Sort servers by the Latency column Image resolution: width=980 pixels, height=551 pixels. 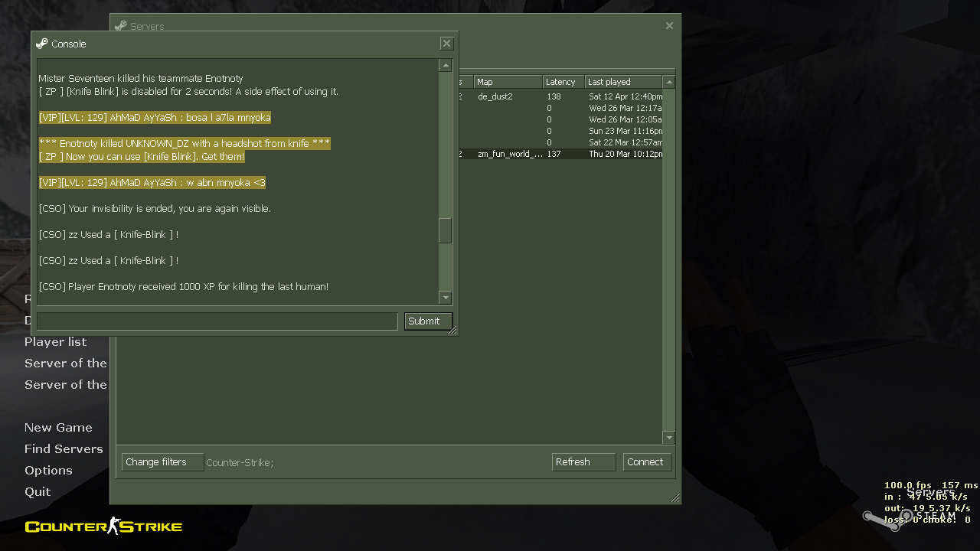[563, 82]
